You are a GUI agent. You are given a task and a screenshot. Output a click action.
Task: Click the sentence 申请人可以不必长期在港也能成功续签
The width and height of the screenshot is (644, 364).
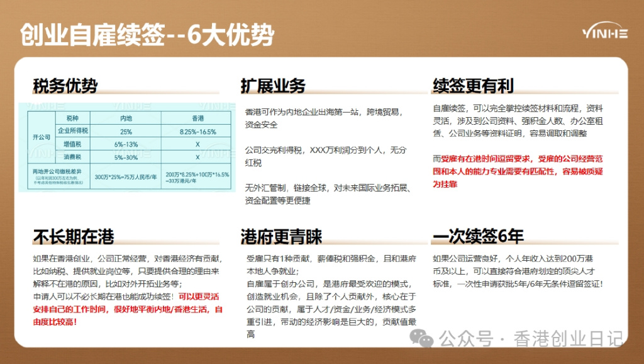[104, 297]
